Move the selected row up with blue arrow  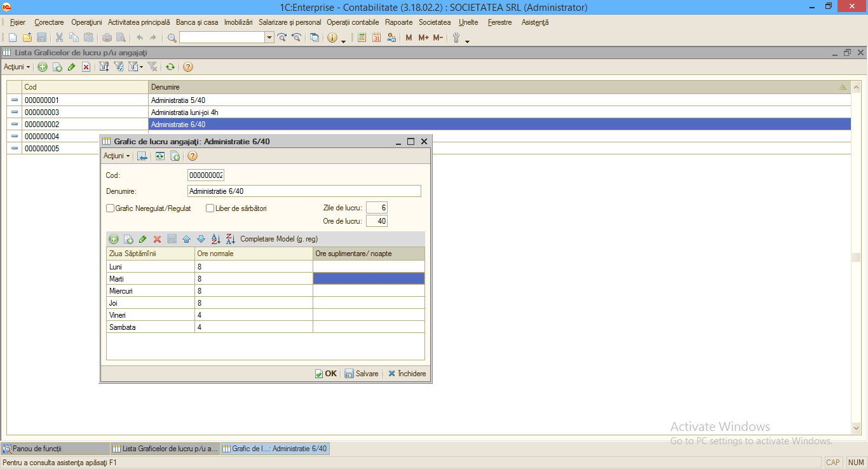click(x=186, y=239)
